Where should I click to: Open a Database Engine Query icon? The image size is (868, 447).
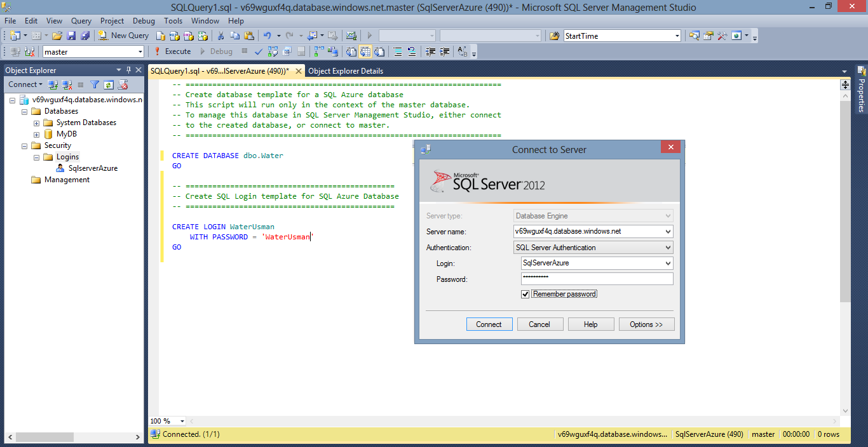[x=161, y=36]
